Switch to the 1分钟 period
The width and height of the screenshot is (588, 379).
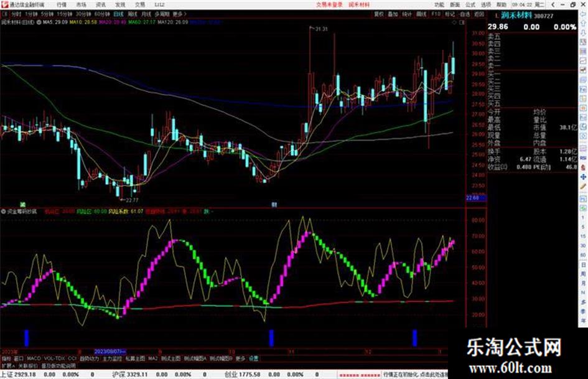coord(32,14)
